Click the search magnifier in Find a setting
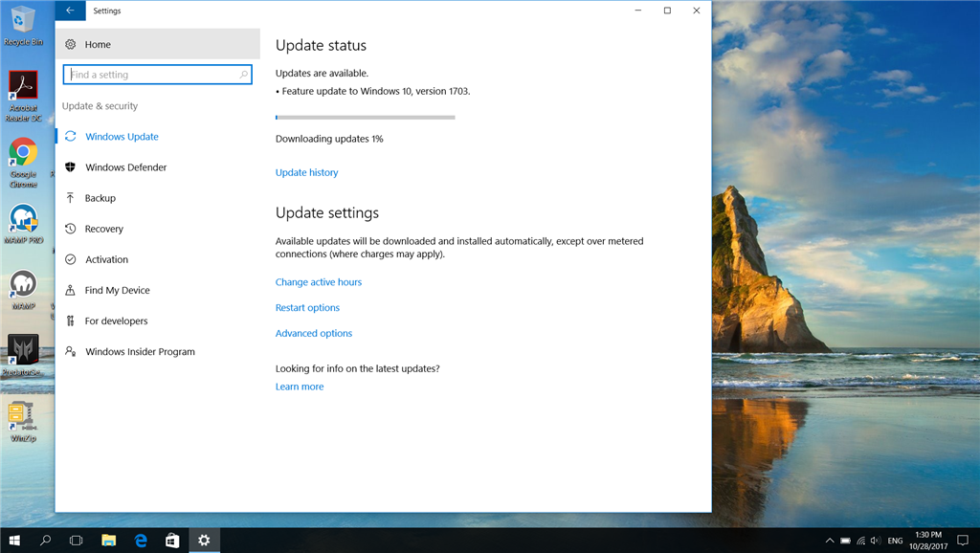Screen dimensions: 980x553 [244, 75]
